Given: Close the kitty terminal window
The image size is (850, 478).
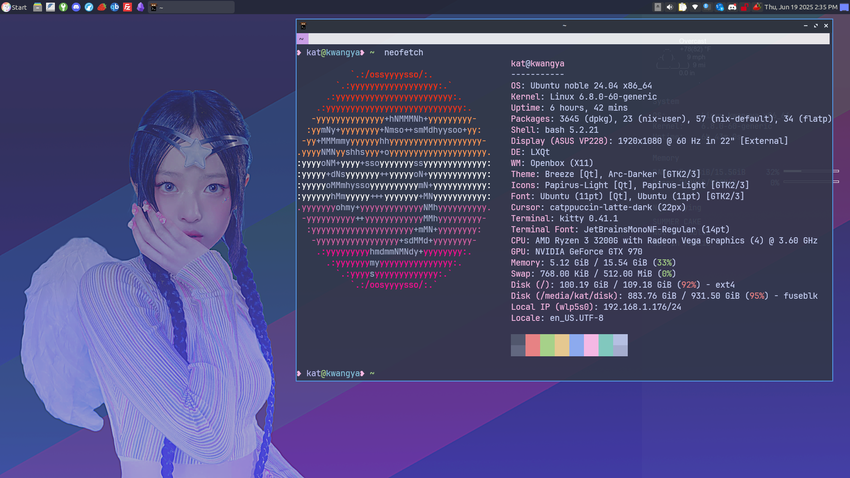Looking at the screenshot, I should click(826, 25).
